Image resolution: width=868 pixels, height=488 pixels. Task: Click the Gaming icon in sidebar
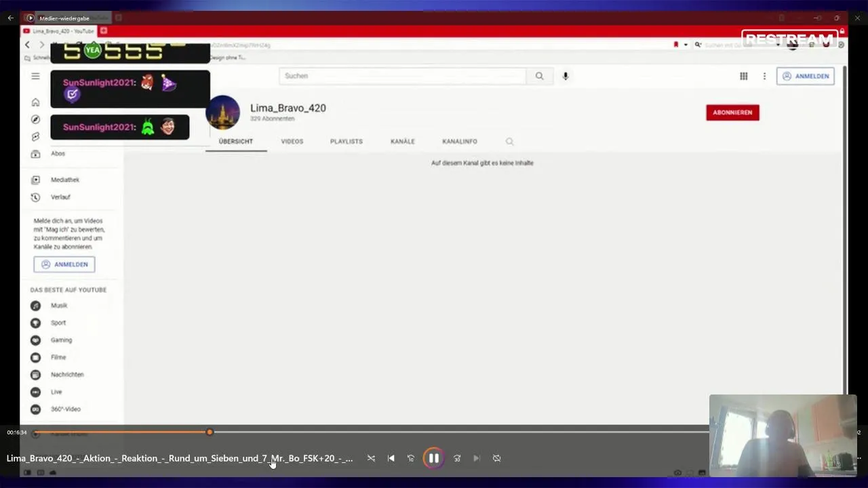point(35,340)
